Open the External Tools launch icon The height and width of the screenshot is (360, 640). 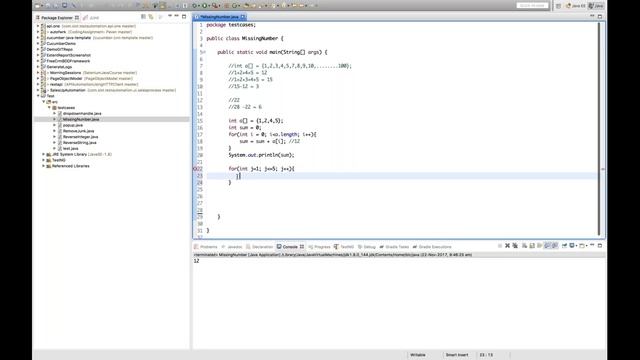[x=214, y=6]
